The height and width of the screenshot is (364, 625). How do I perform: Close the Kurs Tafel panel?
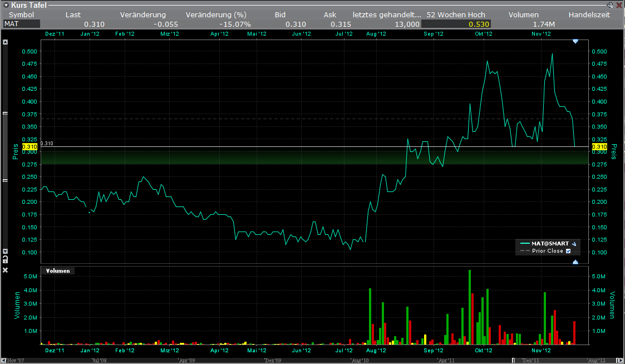point(619,5)
